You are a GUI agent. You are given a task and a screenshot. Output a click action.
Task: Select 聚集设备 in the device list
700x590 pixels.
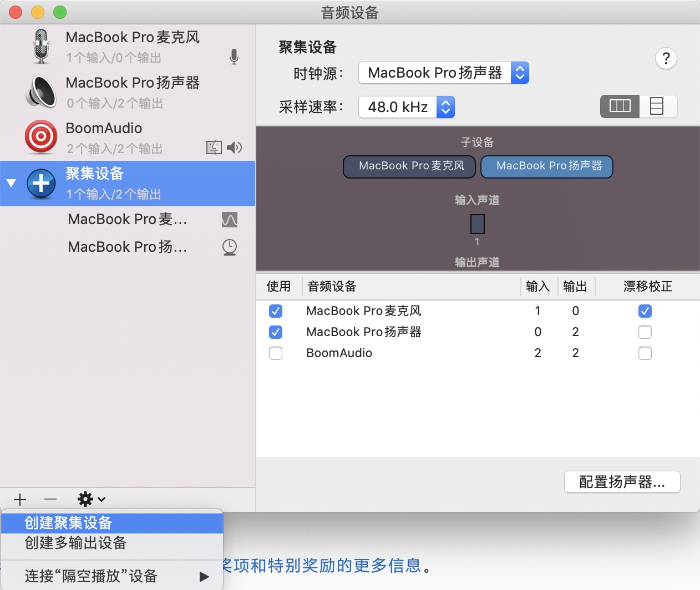(x=128, y=184)
